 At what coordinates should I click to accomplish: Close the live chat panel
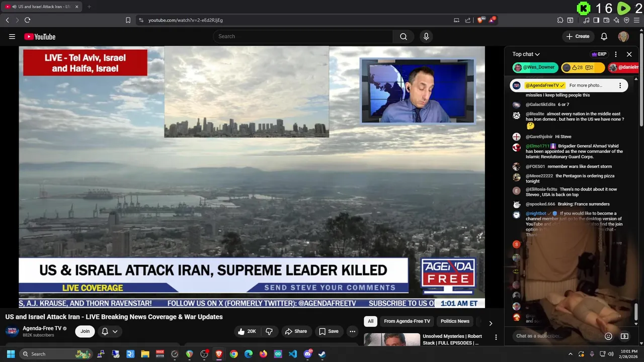tap(629, 54)
